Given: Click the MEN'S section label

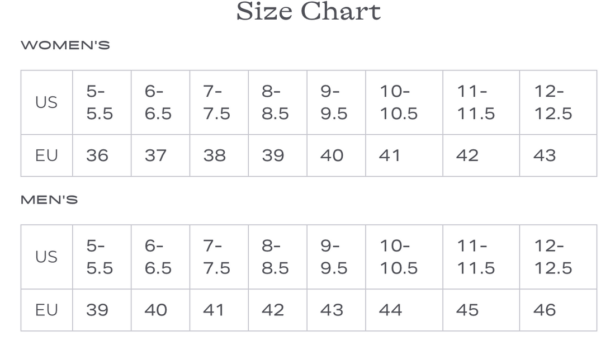Looking at the screenshot, I should pos(49,200).
